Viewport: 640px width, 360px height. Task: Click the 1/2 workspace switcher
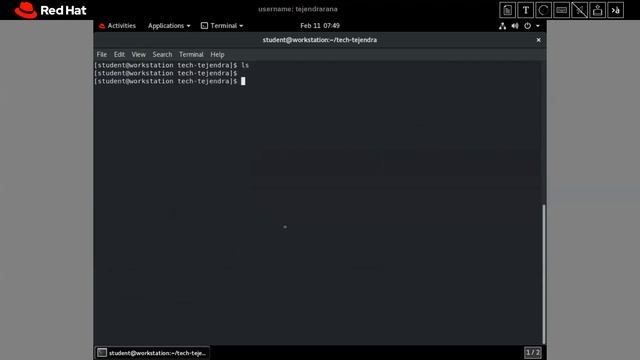point(533,352)
